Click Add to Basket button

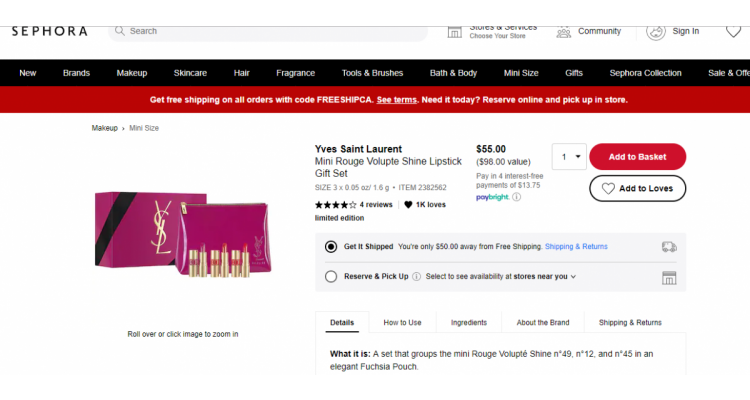638,156
